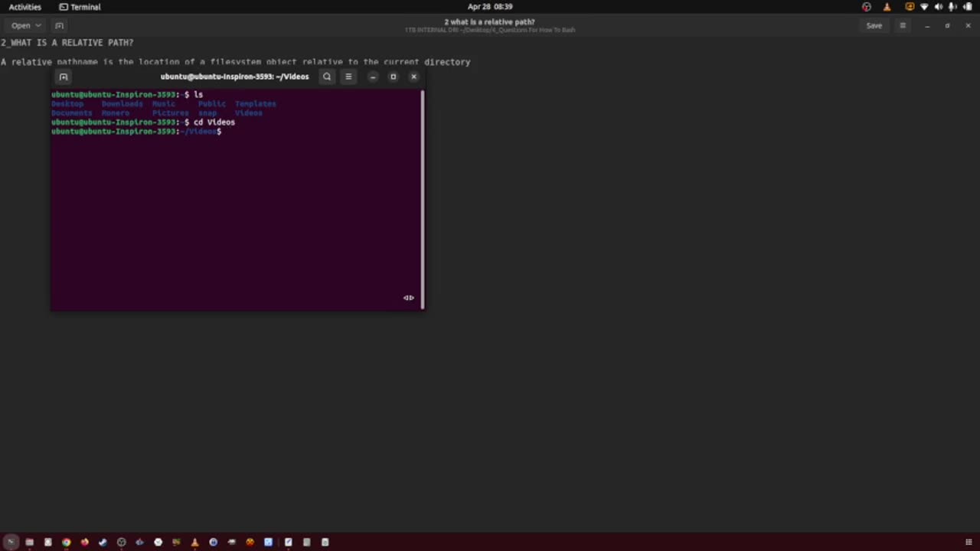
Task: Open the Wi-Fi network indicator
Action: coord(924,7)
